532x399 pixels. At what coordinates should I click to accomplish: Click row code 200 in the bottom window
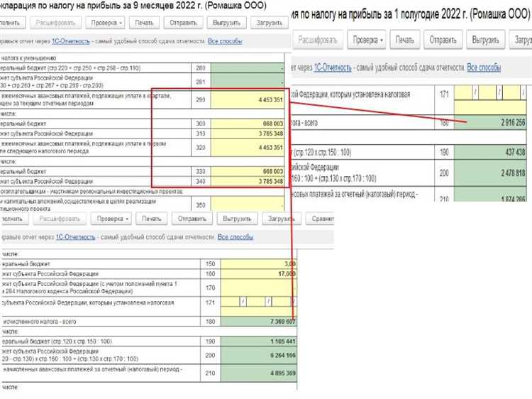click(x=210, y=355)
